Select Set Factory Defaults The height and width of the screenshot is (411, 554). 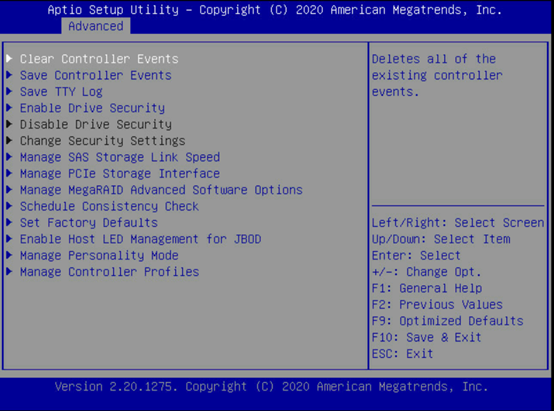tap(89, 223)
